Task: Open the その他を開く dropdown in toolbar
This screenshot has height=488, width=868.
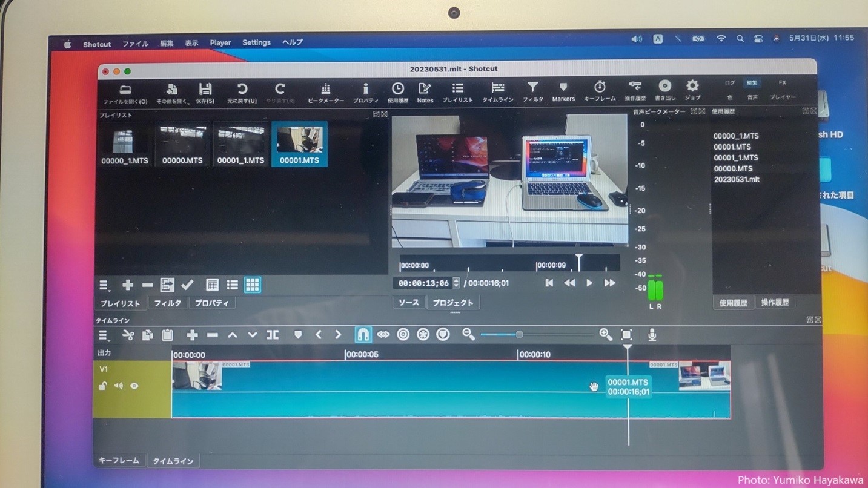Action: click(x=173, y=93)
